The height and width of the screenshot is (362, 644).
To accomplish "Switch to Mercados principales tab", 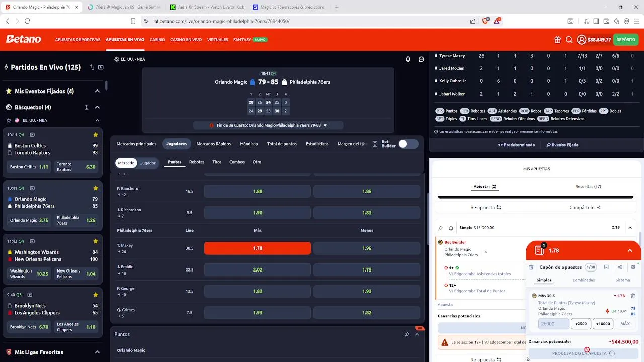I will (x=136, y=144).
